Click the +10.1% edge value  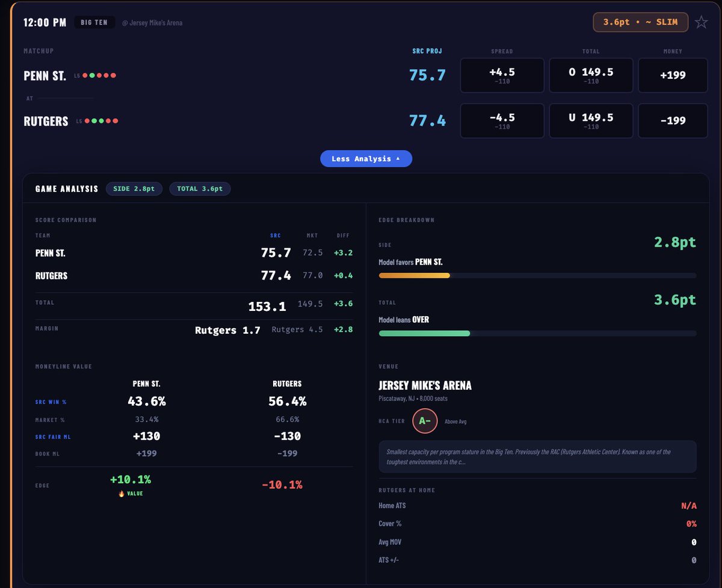click(131, 480)
